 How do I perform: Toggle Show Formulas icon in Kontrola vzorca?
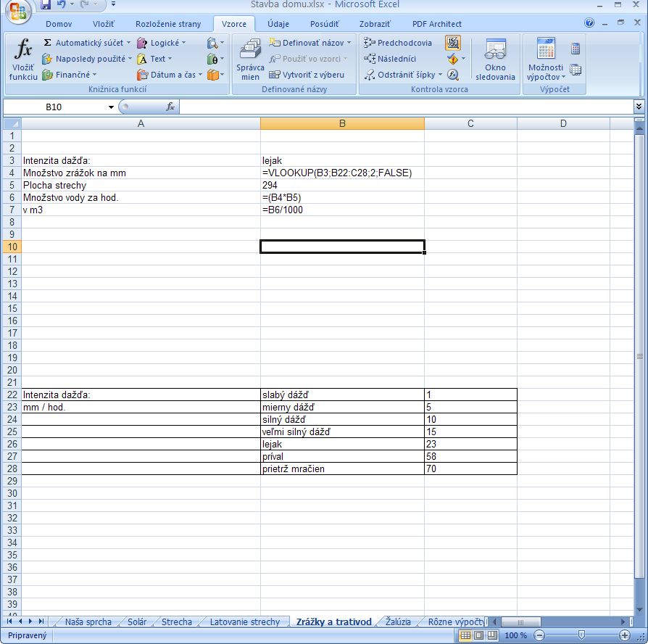(453, 43)
